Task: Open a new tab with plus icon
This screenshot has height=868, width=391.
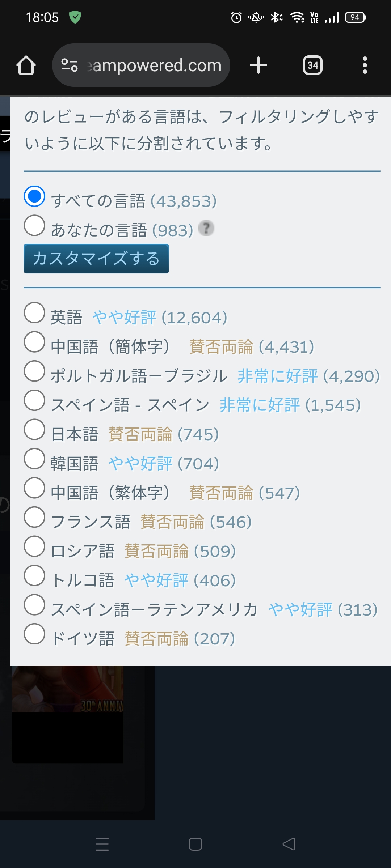Action: click(258, 65)
